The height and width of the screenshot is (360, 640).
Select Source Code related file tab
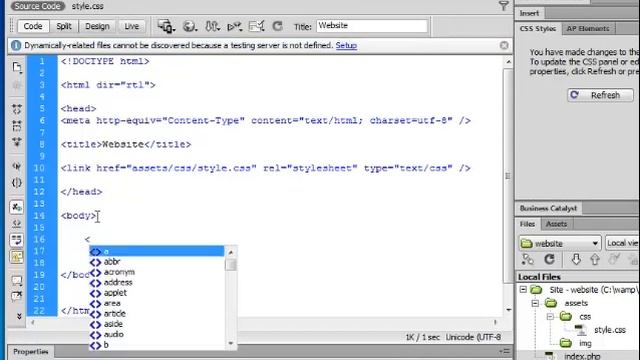coord(38,6)
